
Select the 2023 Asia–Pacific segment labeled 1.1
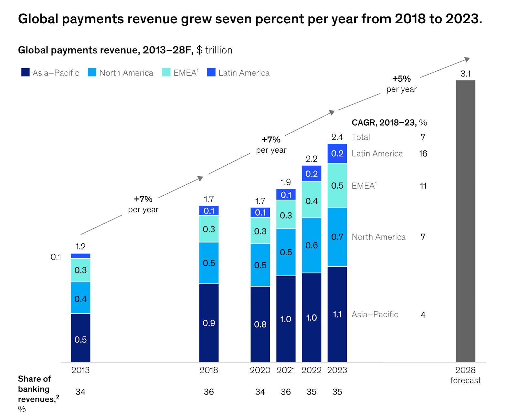tap(337, 314)
